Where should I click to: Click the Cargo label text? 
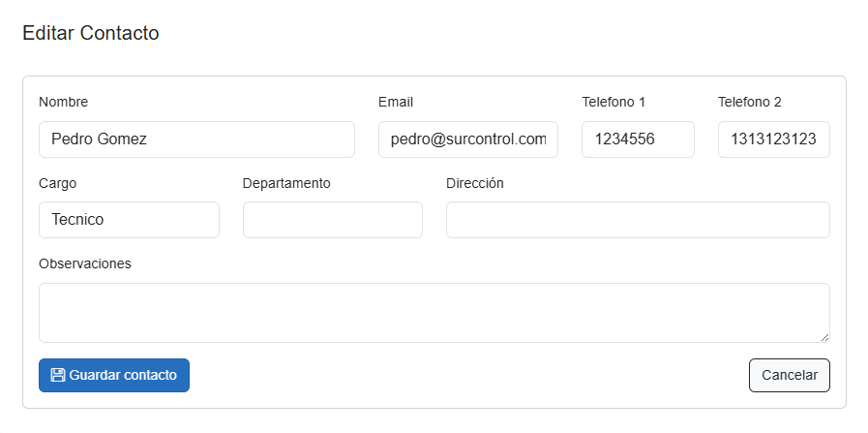57,183
